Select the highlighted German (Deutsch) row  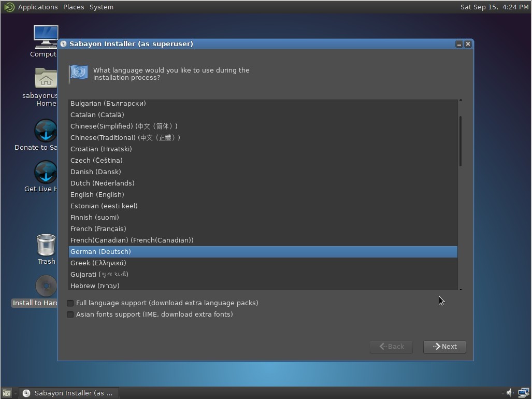pos(263,252)
